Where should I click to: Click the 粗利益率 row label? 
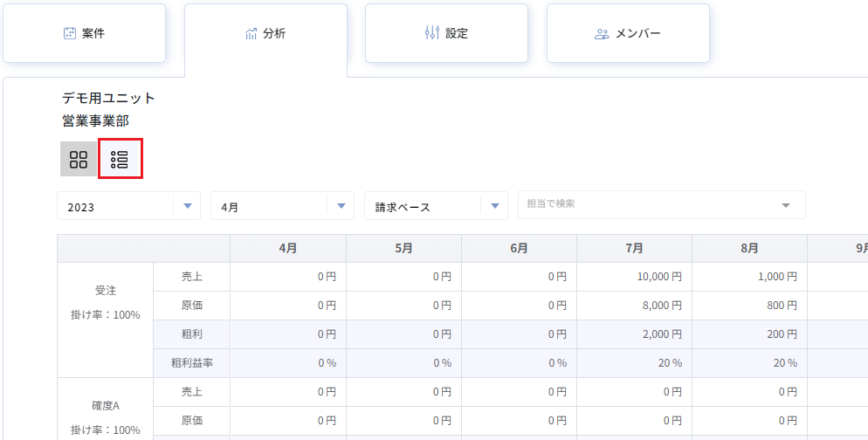click(x=191, y=363)
